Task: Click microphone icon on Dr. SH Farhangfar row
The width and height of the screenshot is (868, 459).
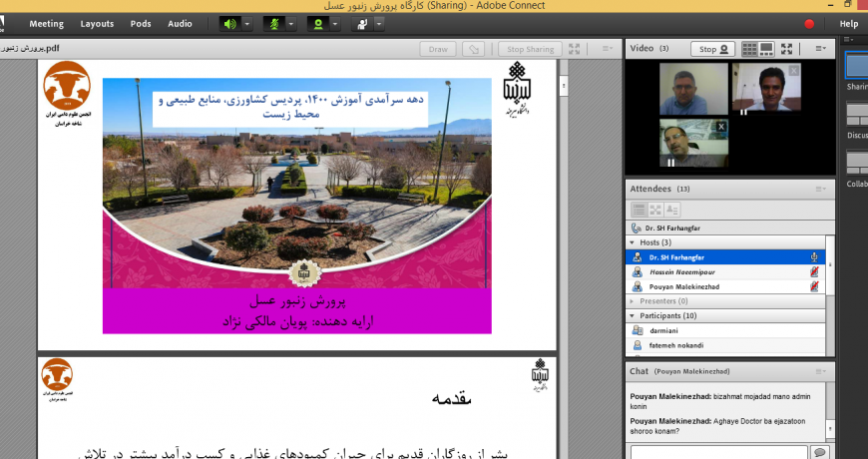Action: coord(814,257)
